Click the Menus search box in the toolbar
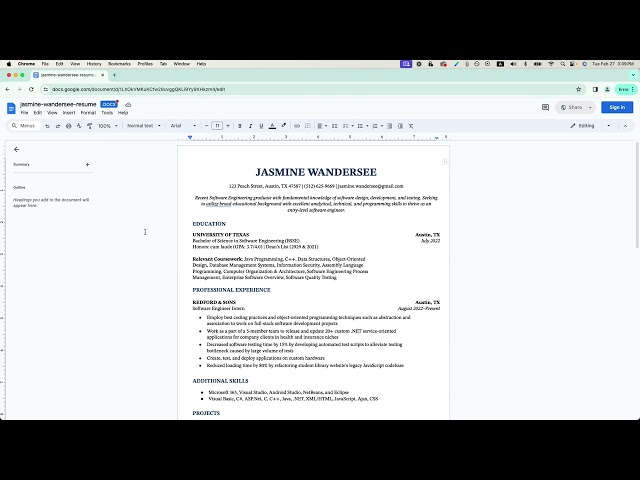The height and width of the screenshot is (480, 640). pos(24,126)
